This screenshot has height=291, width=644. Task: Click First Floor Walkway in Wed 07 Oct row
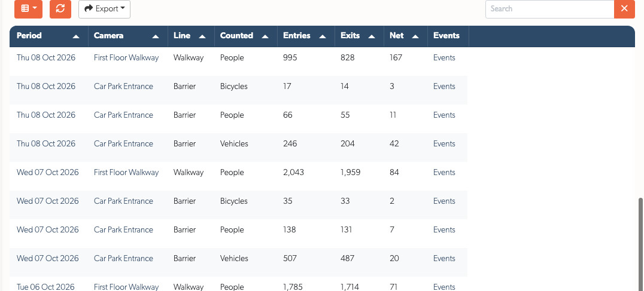pos(126,173)
